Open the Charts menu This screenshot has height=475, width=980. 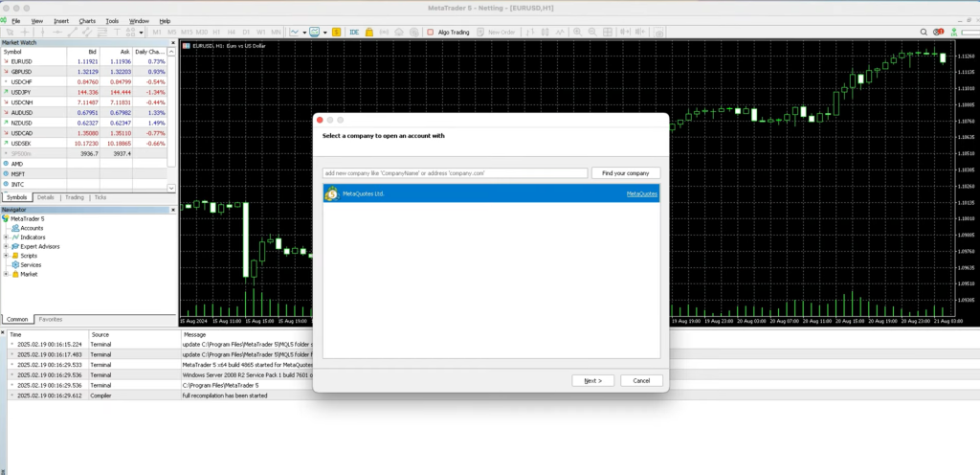click(87, 20)
